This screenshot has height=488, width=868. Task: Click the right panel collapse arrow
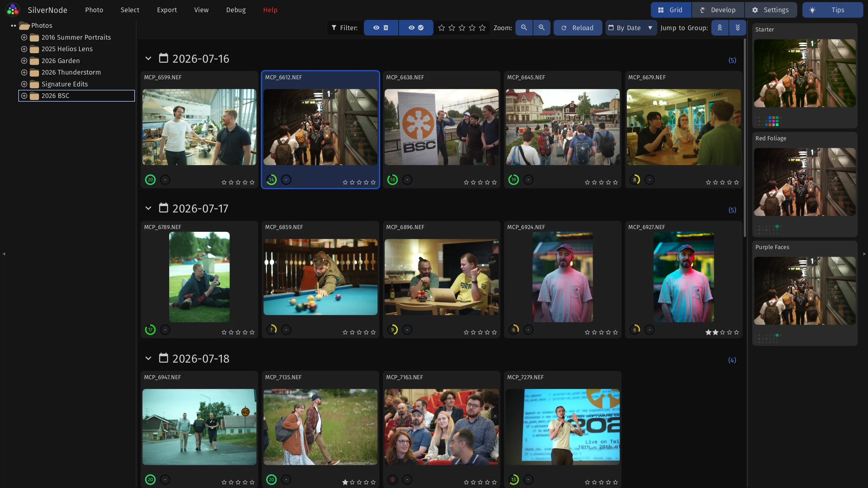[864, 253]
